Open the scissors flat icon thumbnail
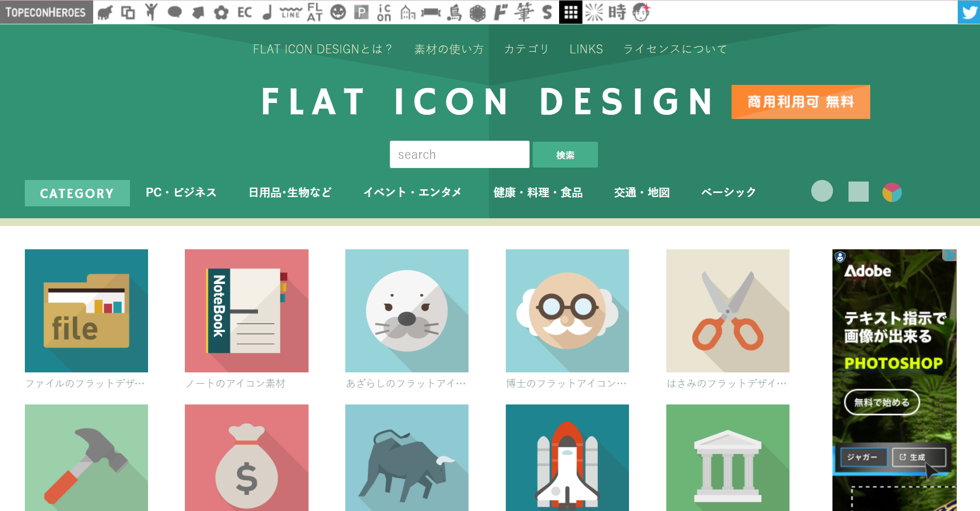This screenshot has height=511, width=980. point(727,311)
